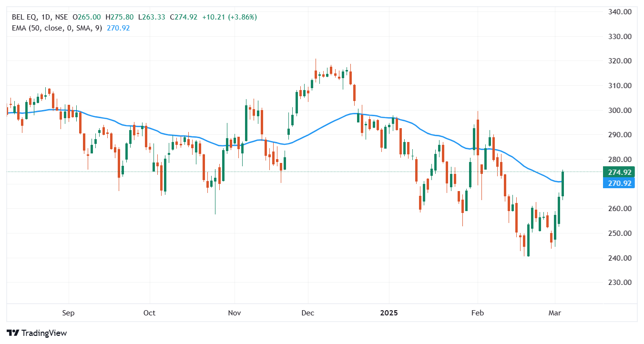The image size is (644, 344).
Task: Click the 230.00 price axis label
Action: [621, 283]
